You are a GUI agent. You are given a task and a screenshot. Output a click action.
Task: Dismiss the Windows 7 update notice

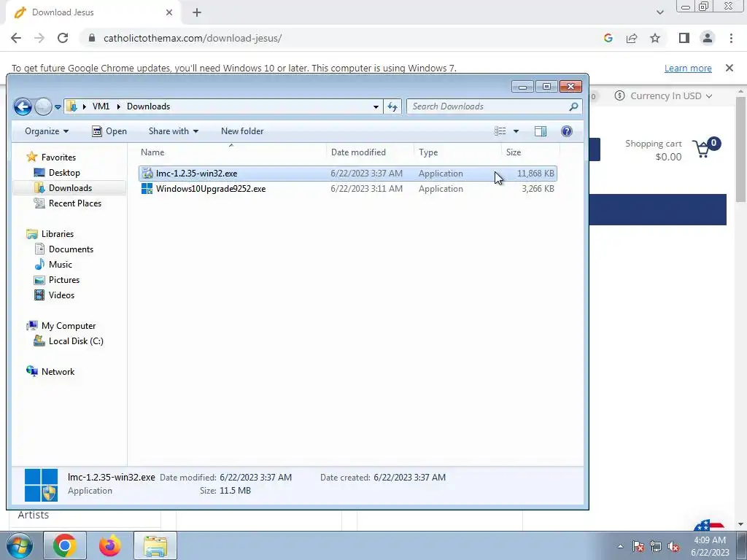click(729, 68)
